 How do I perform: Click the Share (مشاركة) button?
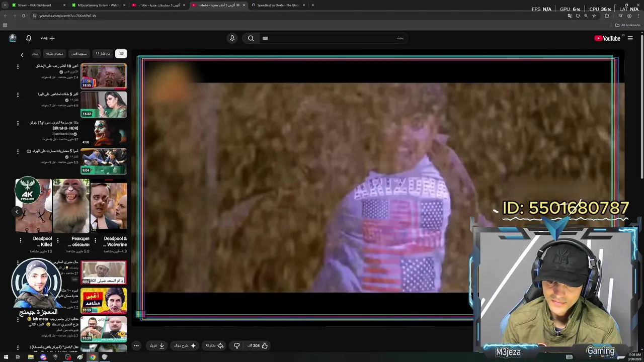pyautogui.click(x=214, y=345)
